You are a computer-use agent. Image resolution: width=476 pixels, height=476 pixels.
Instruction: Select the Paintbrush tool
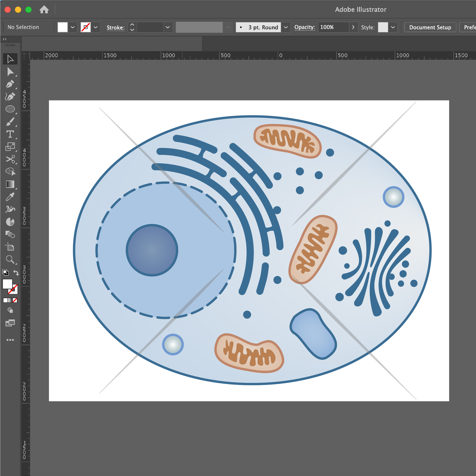[x=10, y=121]
